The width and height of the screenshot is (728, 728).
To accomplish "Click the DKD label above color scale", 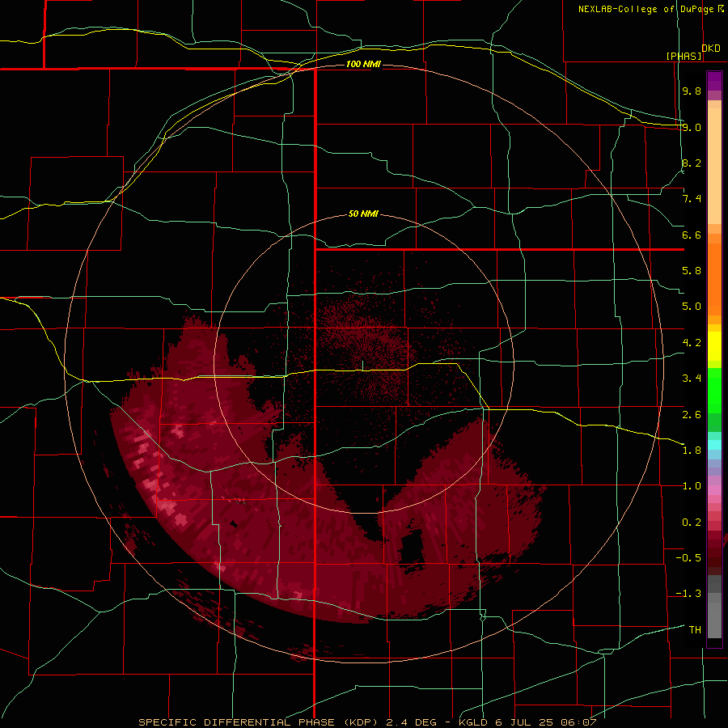I will 711,49.
